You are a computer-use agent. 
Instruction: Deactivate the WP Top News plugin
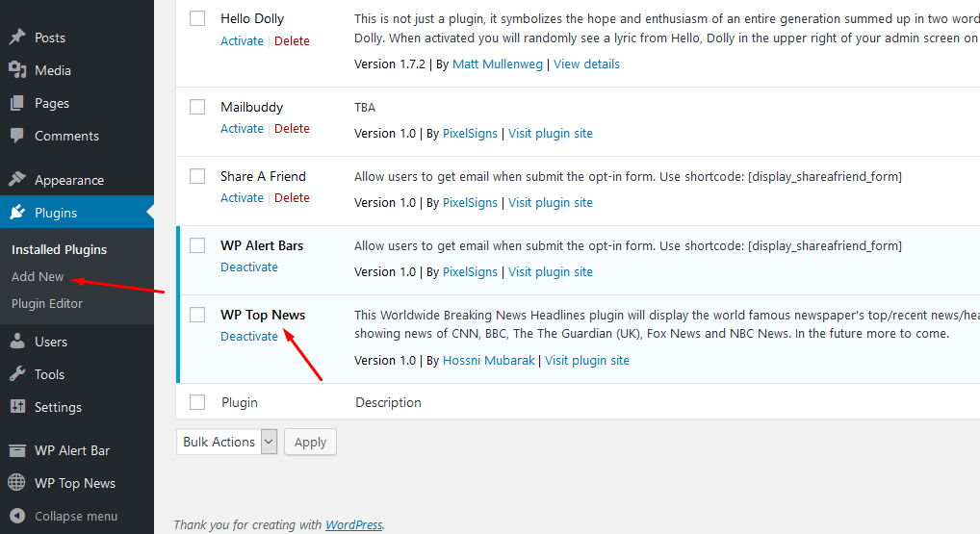[x=249, y=336]
